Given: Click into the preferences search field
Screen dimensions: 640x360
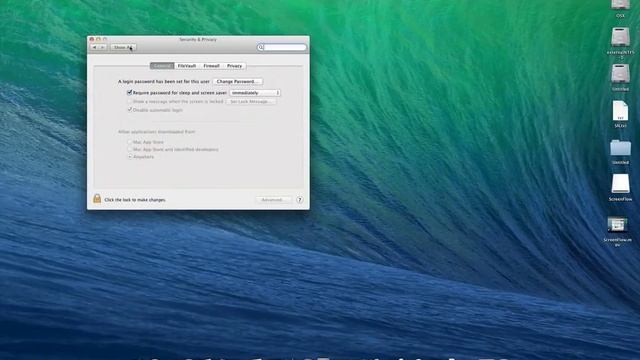Looking at the screenshot, I should [282, 47].
